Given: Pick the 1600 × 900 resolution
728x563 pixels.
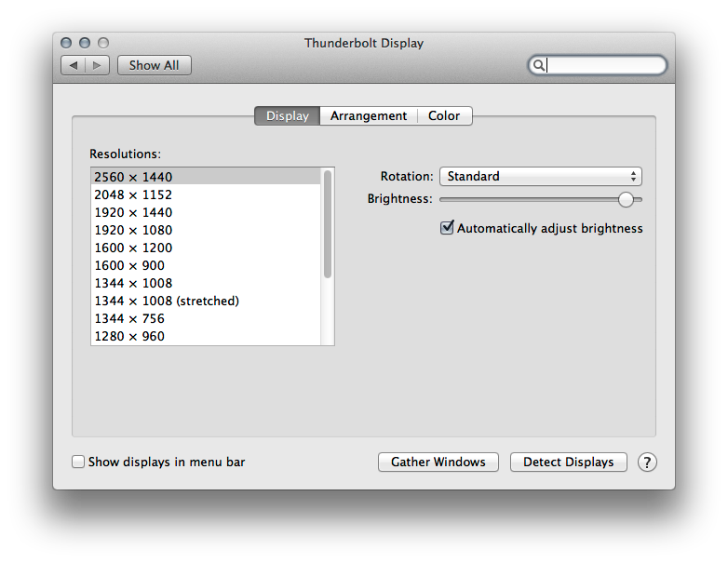Looking at the screenshot, I should click(x=206, y=265).
